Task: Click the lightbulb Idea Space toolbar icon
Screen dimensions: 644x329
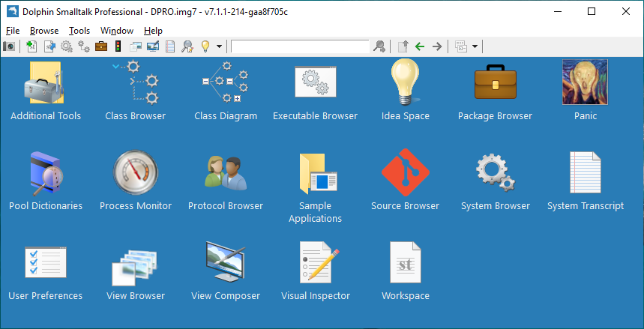Action: (x=205, y=46)
